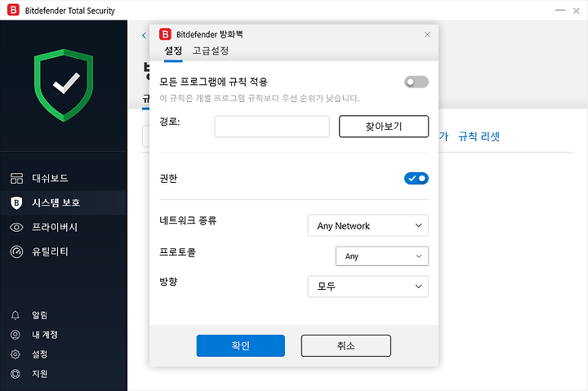This screenshot has height=391, width=588.
Task: Turn off the 권한 toggle
Action: [x=416, y=179]
